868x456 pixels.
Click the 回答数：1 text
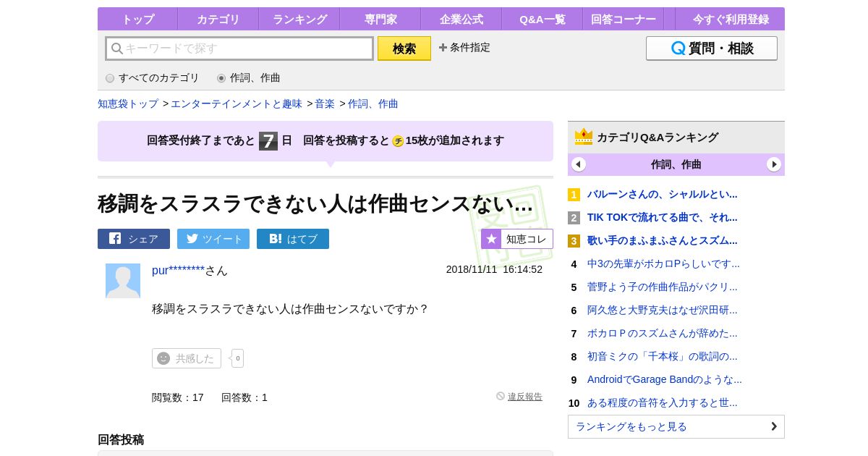244,397
